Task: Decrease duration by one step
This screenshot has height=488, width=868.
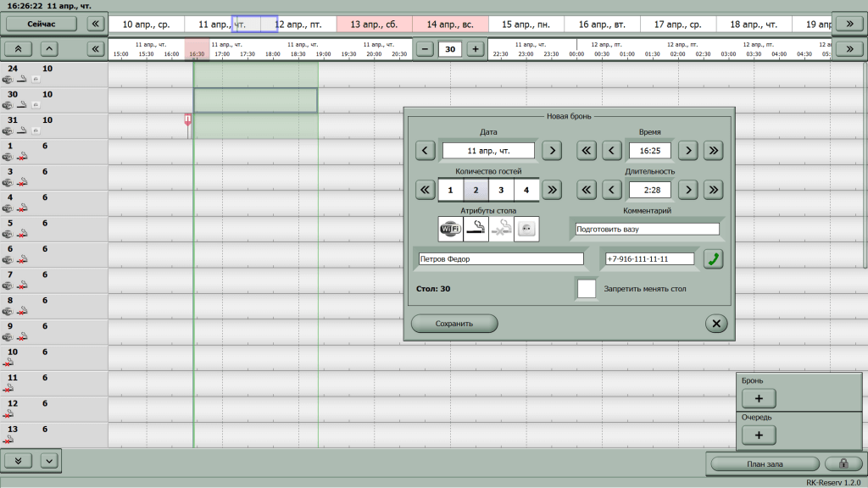Action: pyautogui.click(x=612, y=190)
